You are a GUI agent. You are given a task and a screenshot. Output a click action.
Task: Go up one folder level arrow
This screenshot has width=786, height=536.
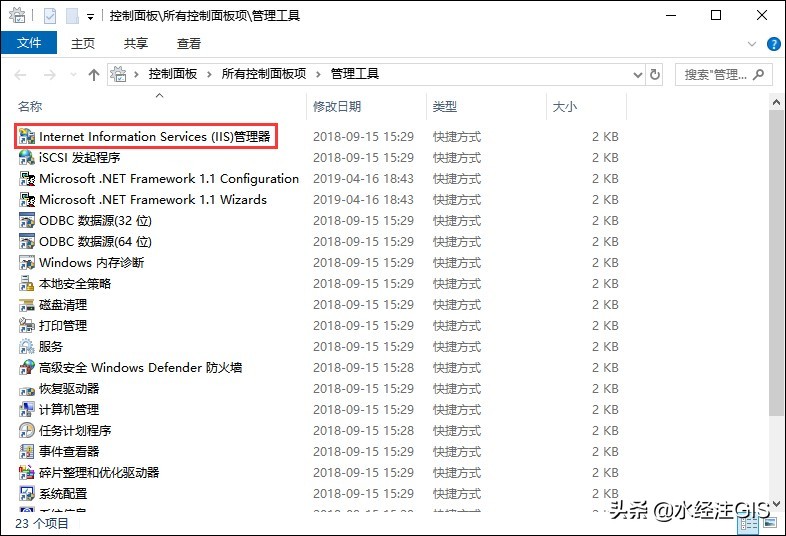click(x=94, y=75)
